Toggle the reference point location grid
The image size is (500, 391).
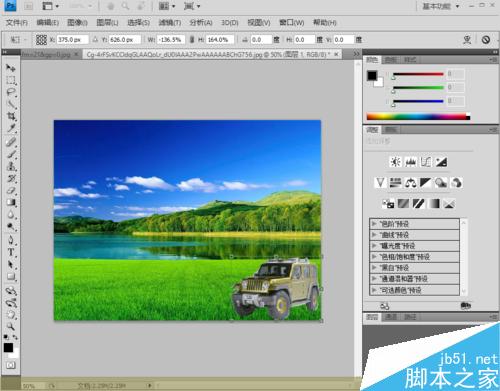click(41, 40)
